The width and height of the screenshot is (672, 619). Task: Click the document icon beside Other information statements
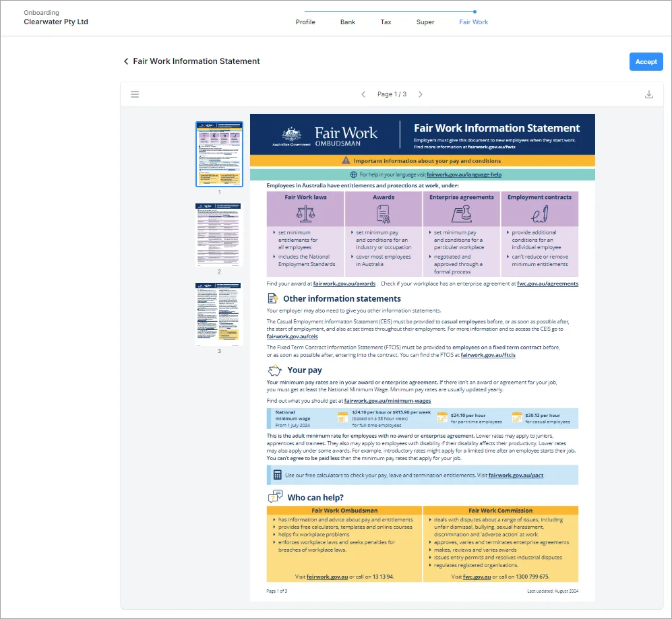[x=272, y=298]
